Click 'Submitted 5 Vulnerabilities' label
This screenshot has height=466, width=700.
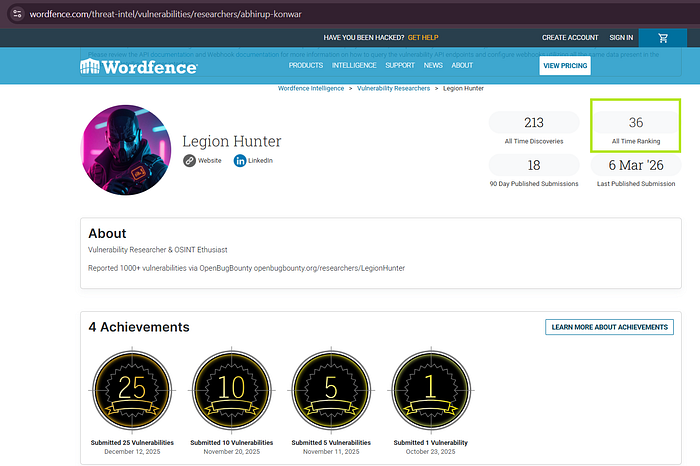point(331,443)
